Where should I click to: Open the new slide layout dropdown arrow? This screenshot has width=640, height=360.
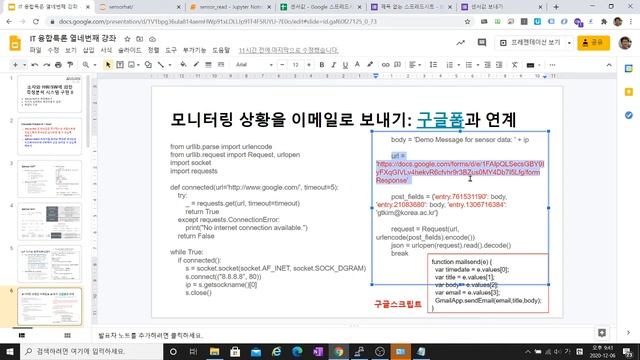tap(24, 65)
